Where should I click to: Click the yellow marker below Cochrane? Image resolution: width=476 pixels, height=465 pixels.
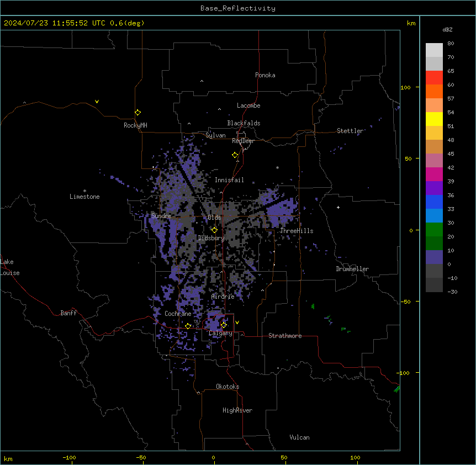coord(188,326)
